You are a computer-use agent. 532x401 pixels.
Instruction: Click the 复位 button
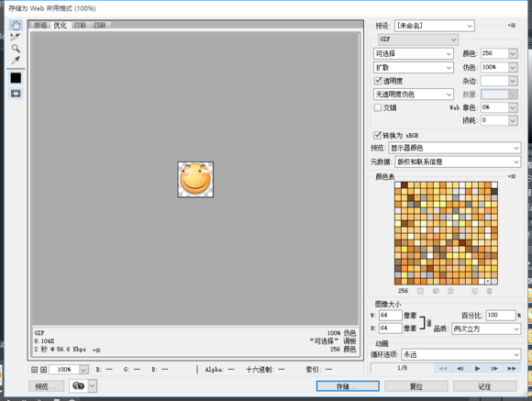click(x=416, y=386)
